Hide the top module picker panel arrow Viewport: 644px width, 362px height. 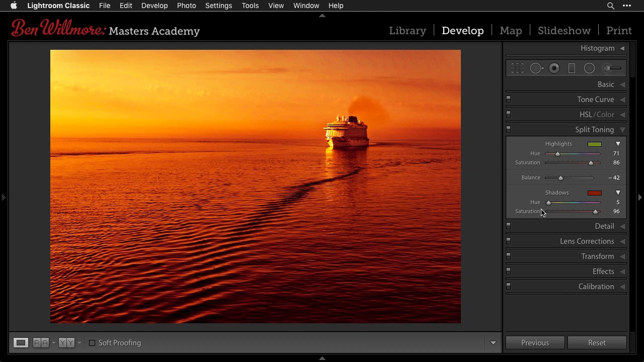click(322, 16)
